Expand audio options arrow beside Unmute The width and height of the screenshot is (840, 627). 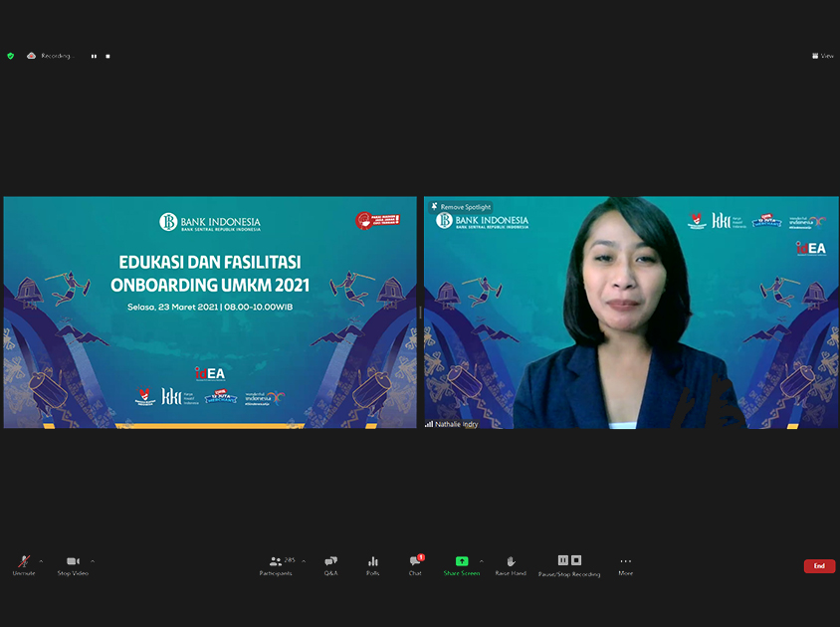[x=41, y=561]
